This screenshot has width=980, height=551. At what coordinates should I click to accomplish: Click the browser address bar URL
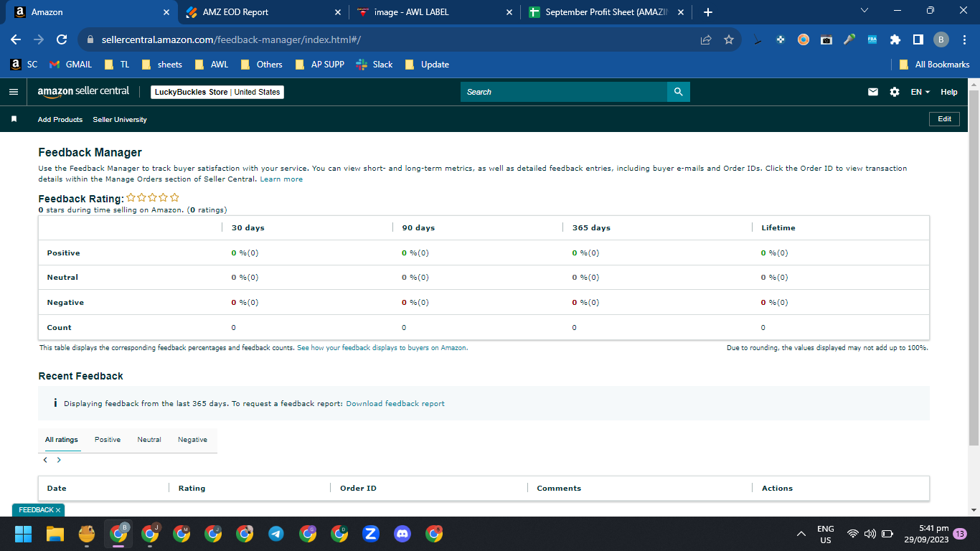[231, 39]
